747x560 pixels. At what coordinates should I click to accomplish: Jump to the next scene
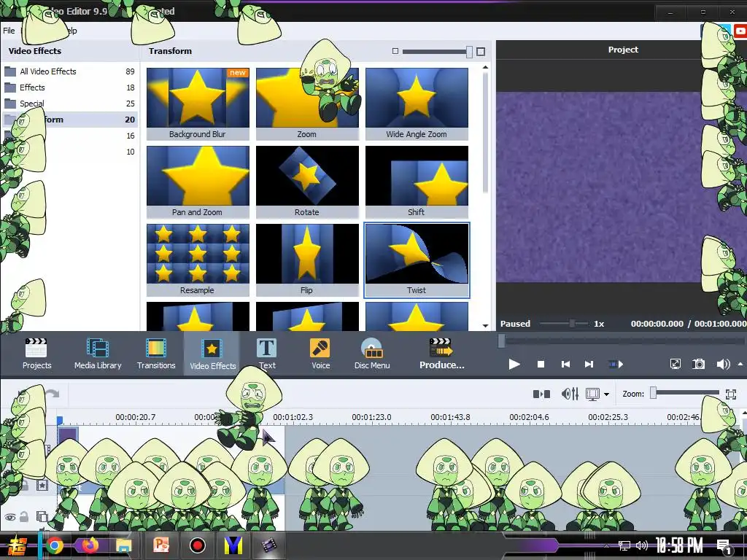[x=616, y=365]
